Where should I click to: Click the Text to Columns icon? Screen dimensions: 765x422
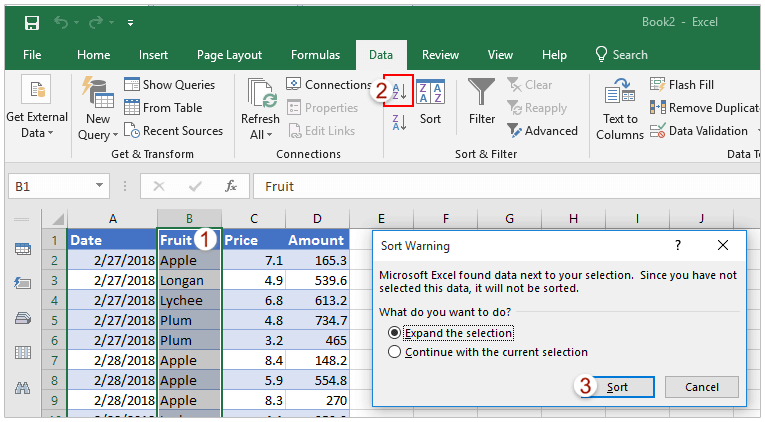tap(620, 91)
